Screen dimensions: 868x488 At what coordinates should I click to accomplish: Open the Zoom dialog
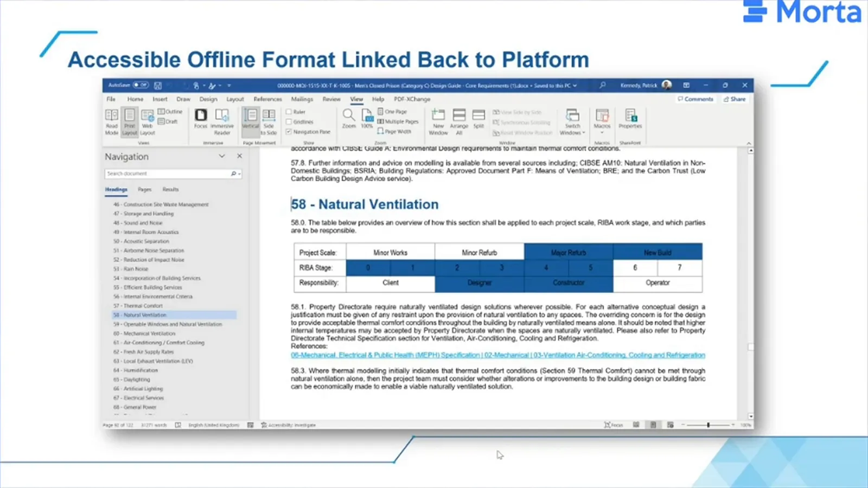pos(349,119)
